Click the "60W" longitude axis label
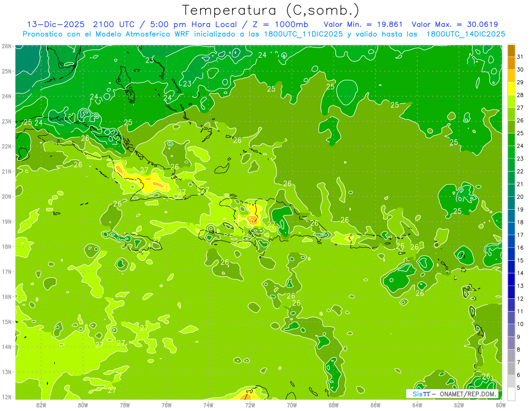 pyautogui.click(x=501, y=405)
